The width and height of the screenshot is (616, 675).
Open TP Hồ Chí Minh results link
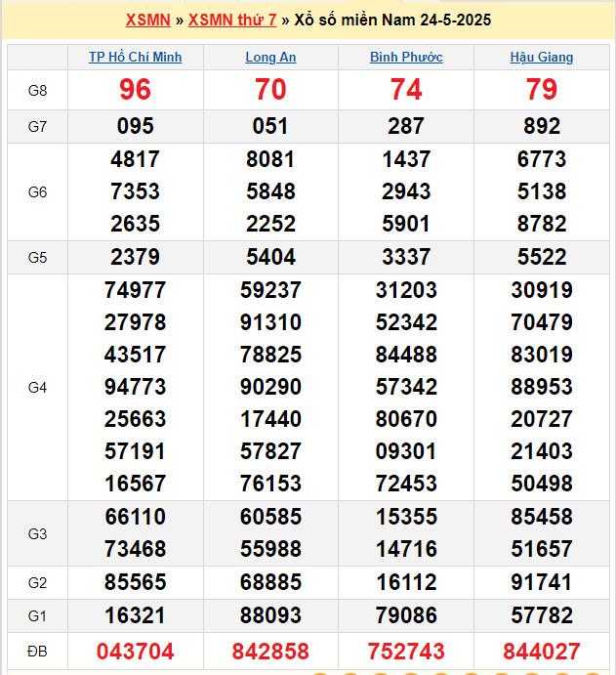click(x=135, y=57)
